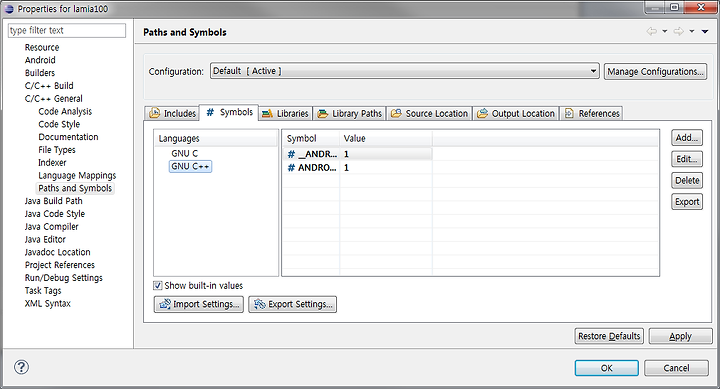Toggle Show built-in values checkbox
This screenshot has width=720, height=389.
point(158,286)
